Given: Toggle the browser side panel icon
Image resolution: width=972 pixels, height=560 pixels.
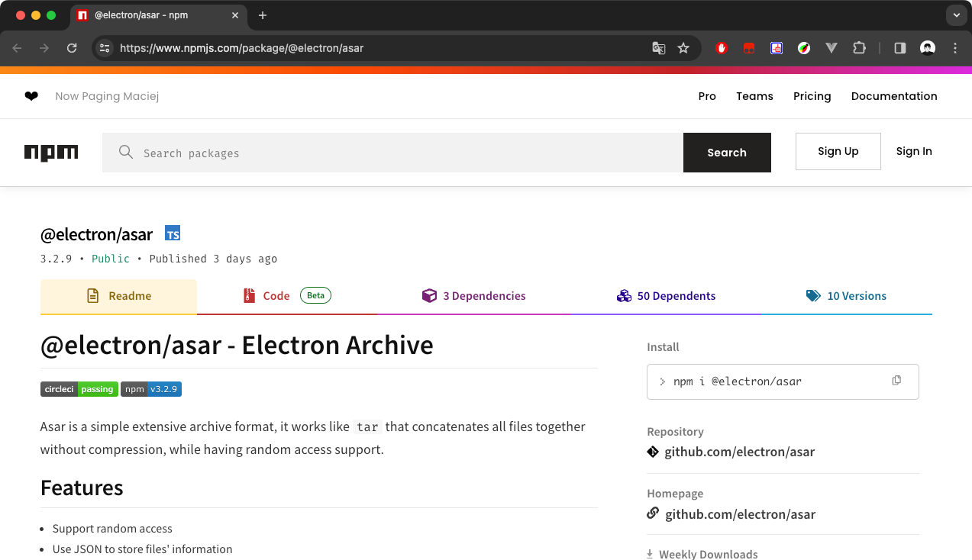Looking at the screenshot, I should (x=900, y=48).
